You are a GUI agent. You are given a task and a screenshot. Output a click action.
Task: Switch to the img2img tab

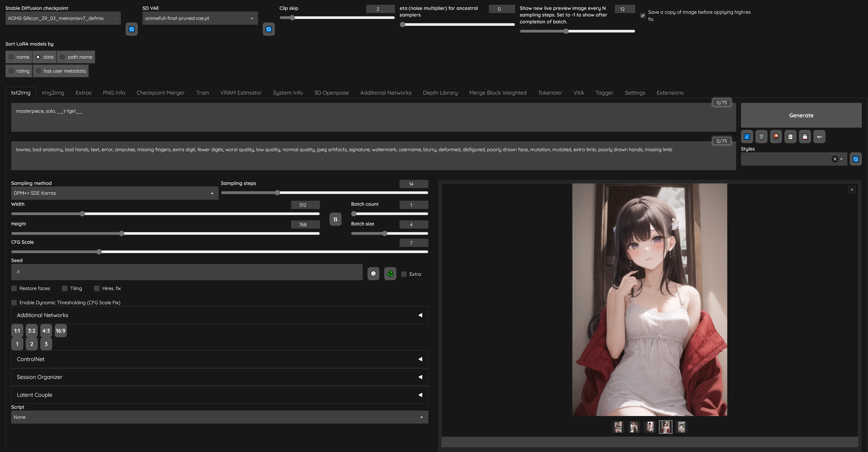[53, 93]
